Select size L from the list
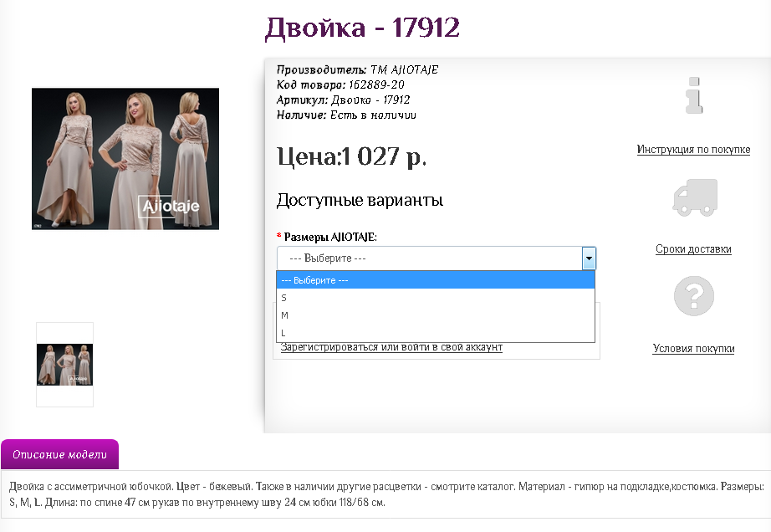 click(x=436, y=333)
